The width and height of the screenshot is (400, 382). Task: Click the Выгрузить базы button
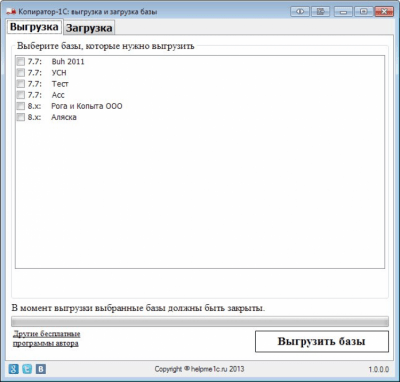pos(322,341)
